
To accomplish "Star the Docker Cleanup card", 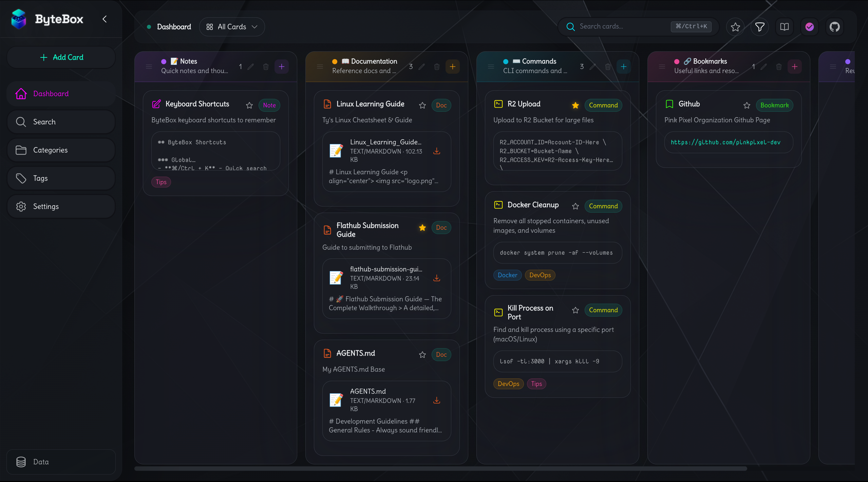I will (x=575, y=206).
